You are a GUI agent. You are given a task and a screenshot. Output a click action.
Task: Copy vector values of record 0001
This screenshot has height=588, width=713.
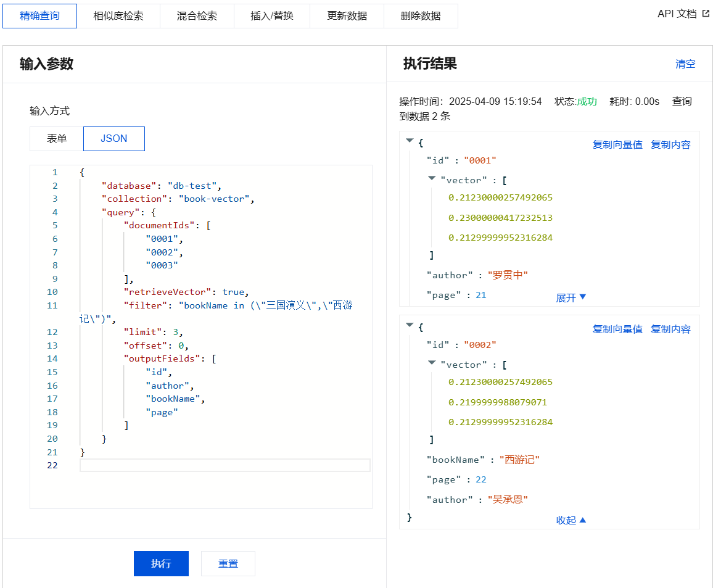click(617, 144)
